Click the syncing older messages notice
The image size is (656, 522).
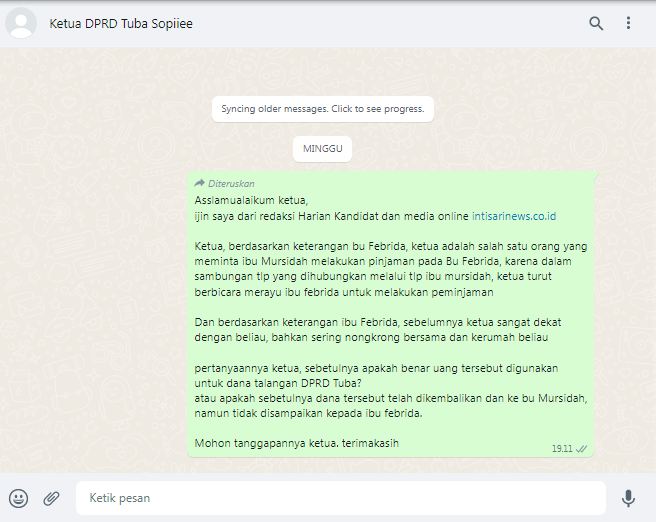coord(323,109)
